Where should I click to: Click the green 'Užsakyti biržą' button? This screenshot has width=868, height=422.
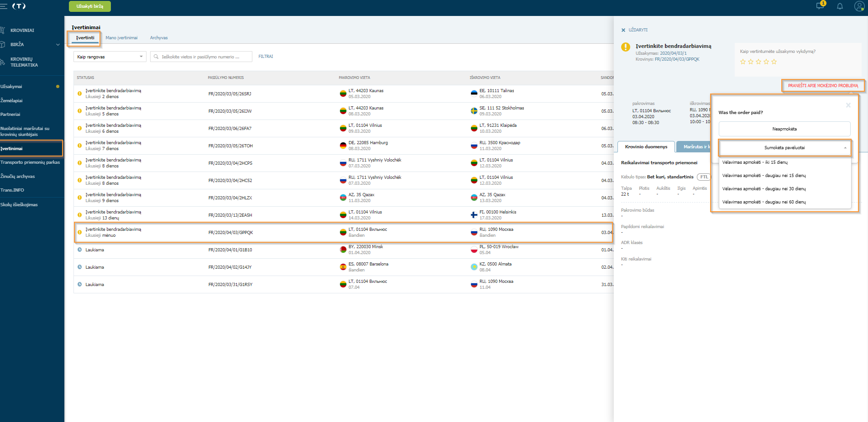pyautogui.click(x=90, y=6)
